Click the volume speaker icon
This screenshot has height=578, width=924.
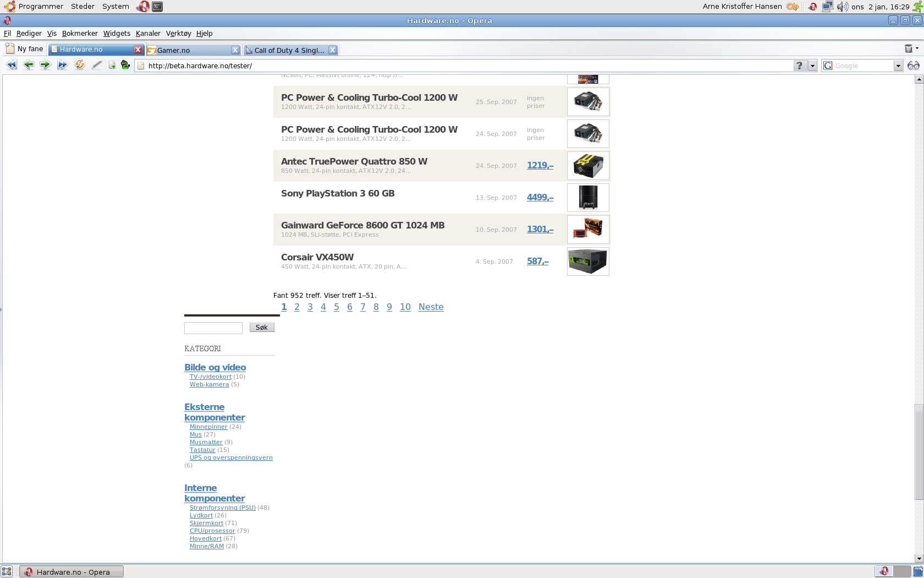pyautogui.click(x=842, y=7)
